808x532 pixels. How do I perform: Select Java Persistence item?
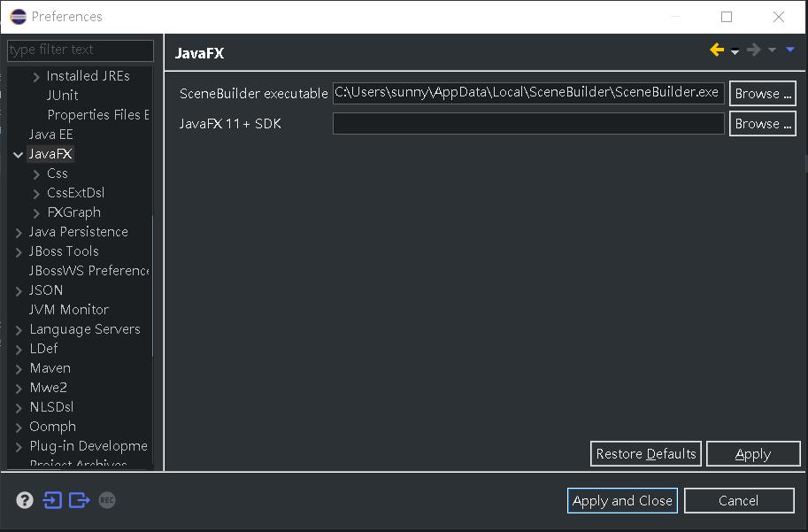79,232
